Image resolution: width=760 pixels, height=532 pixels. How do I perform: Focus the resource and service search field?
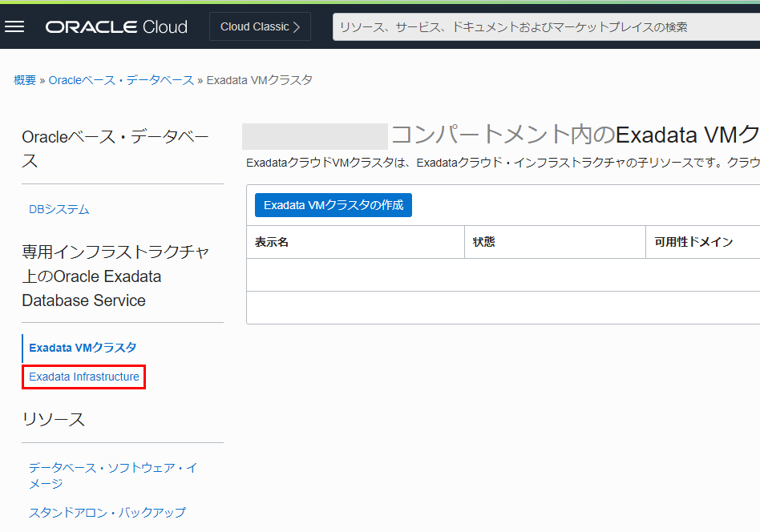click(x=545, y=27)
